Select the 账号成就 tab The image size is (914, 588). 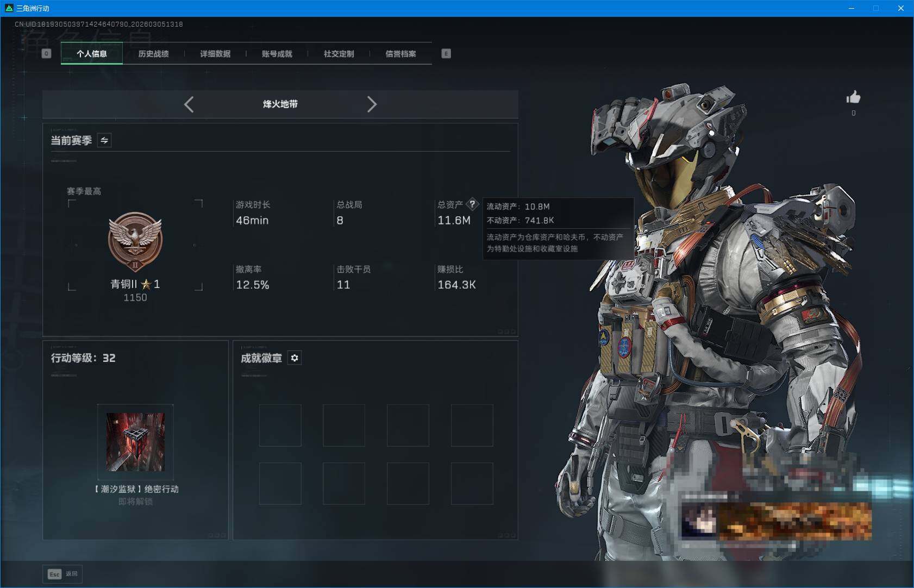click(277, 54)
